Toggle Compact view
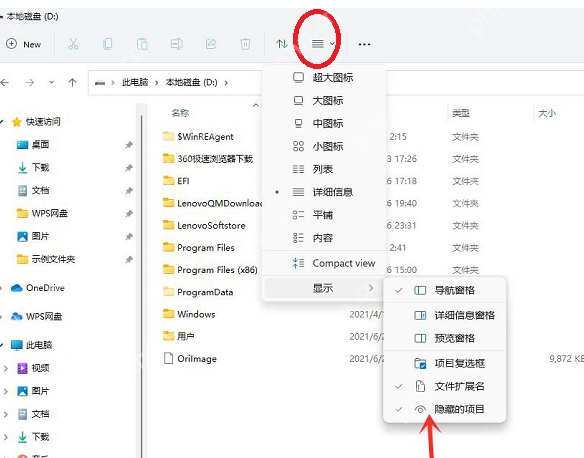The image size is (584, 458). tap(323, 263)
